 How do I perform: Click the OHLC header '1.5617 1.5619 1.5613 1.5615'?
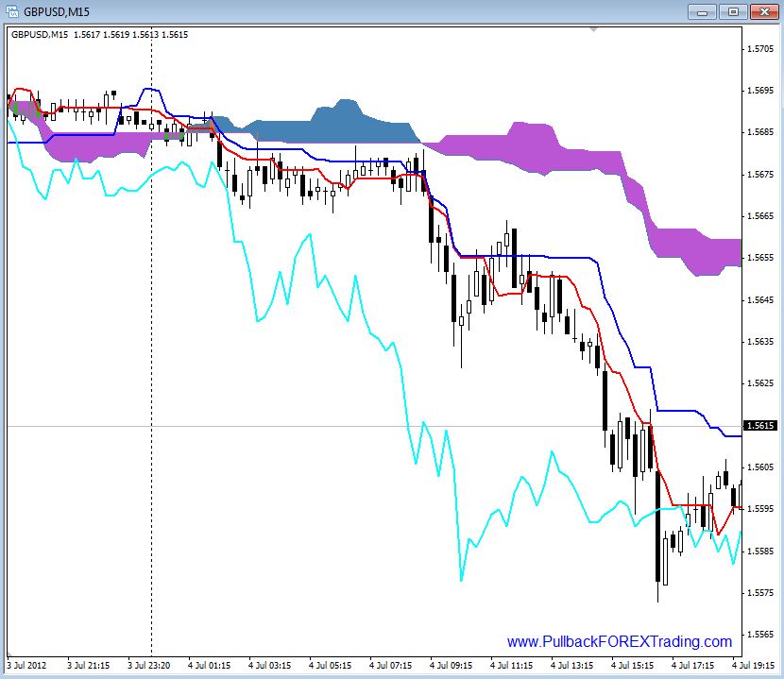tap(131, 35)
